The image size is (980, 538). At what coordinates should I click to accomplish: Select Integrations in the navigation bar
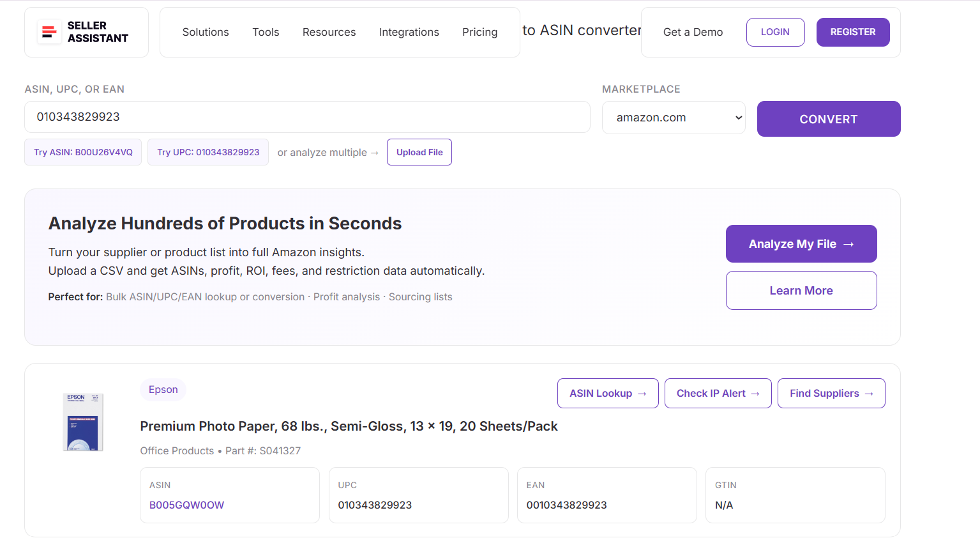pos(409,31)
